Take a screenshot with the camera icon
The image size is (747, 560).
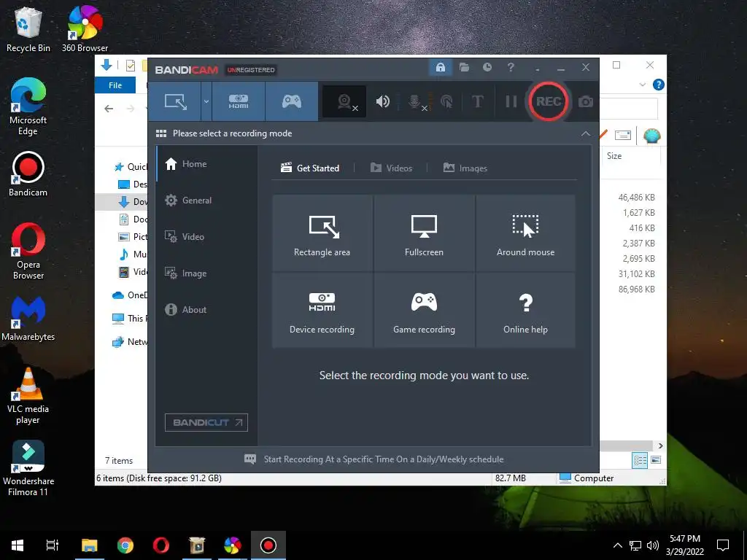pos(586,101)
